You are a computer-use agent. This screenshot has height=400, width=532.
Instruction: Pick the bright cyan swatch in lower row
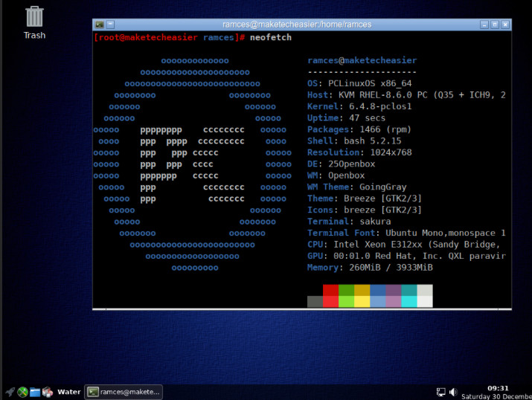coord(409,302)
